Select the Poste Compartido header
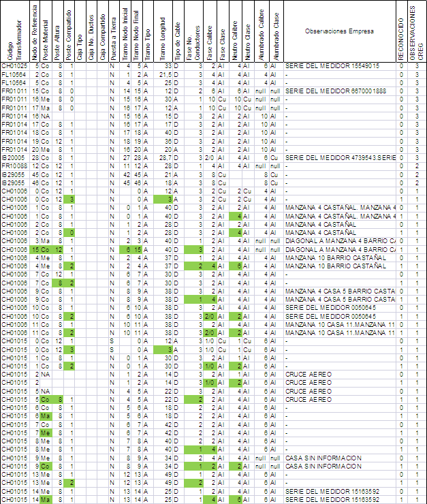This screenshot has width=427, height=504. pos(69,31)
